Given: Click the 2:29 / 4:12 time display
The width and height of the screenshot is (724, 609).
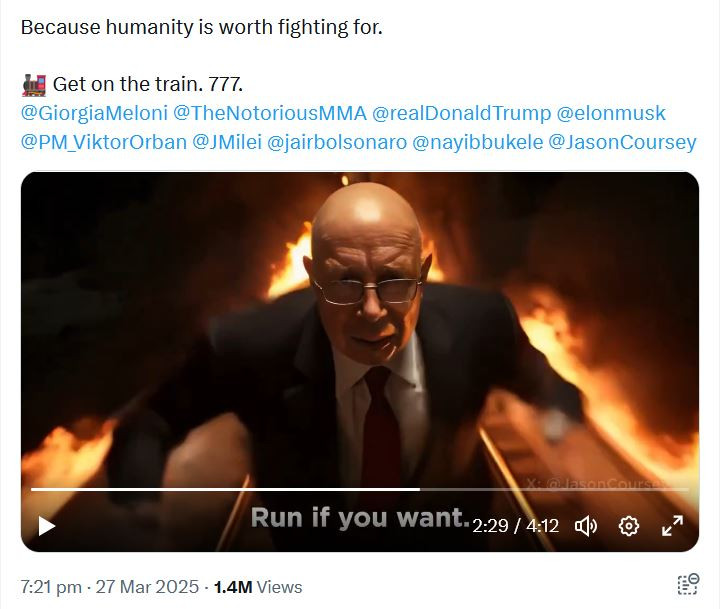Looking at the screenshot, I should tap(516, 526).
